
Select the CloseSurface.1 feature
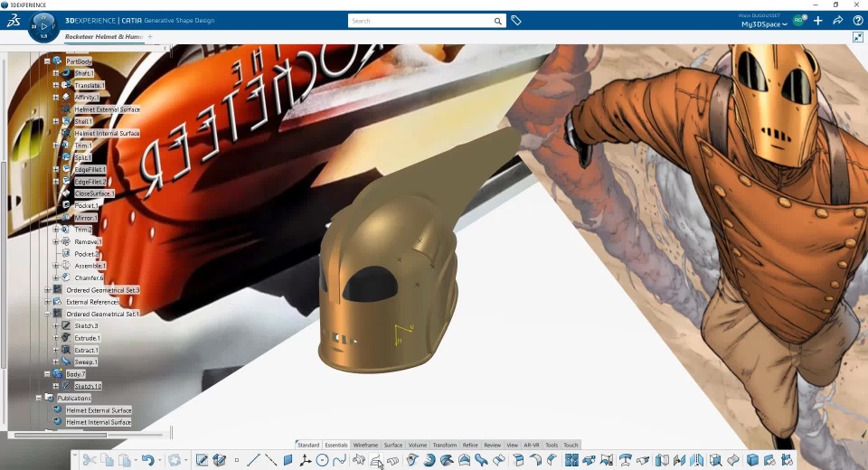coord(94,193)
